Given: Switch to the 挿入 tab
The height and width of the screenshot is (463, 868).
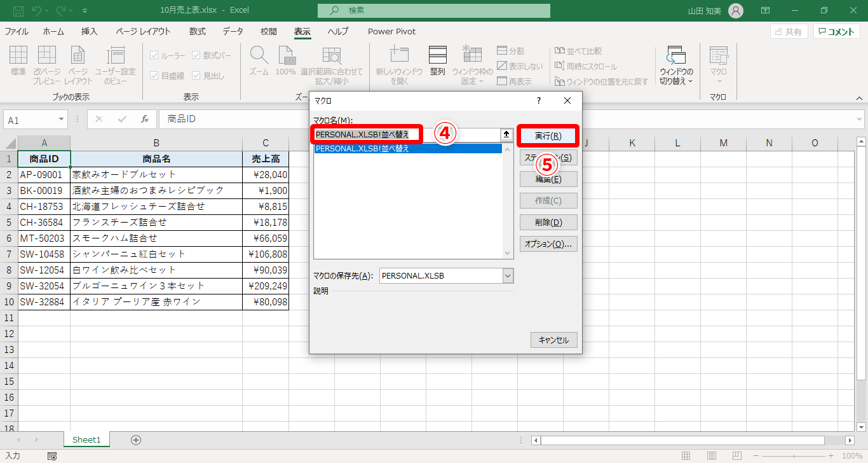Looking at the screenshot, I should click(x=90, y=31).
